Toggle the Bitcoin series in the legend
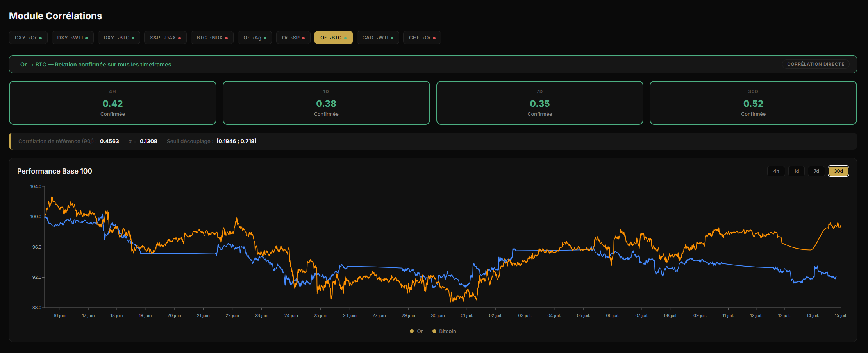 (x=444, y=331)
